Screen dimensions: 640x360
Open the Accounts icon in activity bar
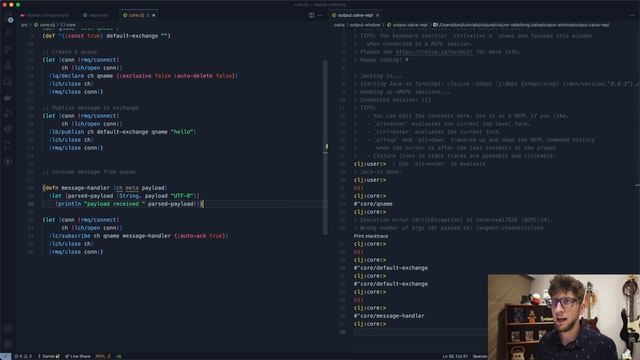[x=8, y=329]
